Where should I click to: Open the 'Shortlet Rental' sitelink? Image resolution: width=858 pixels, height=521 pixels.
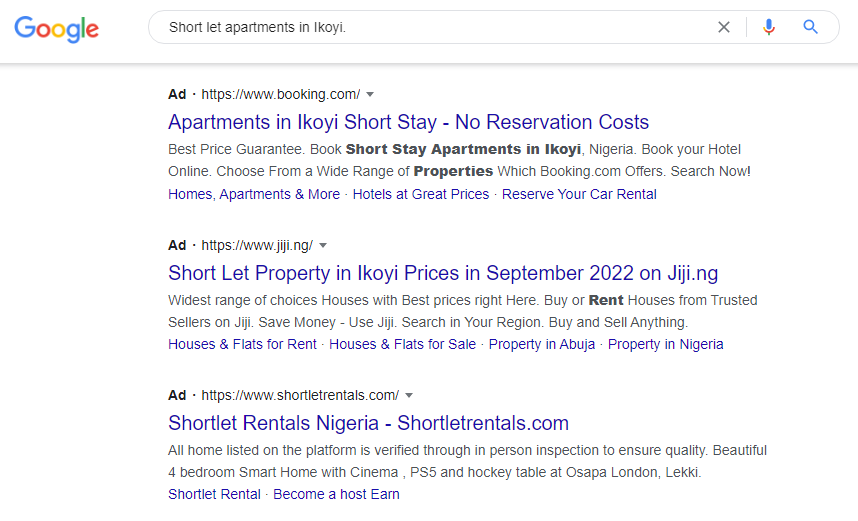214,494
